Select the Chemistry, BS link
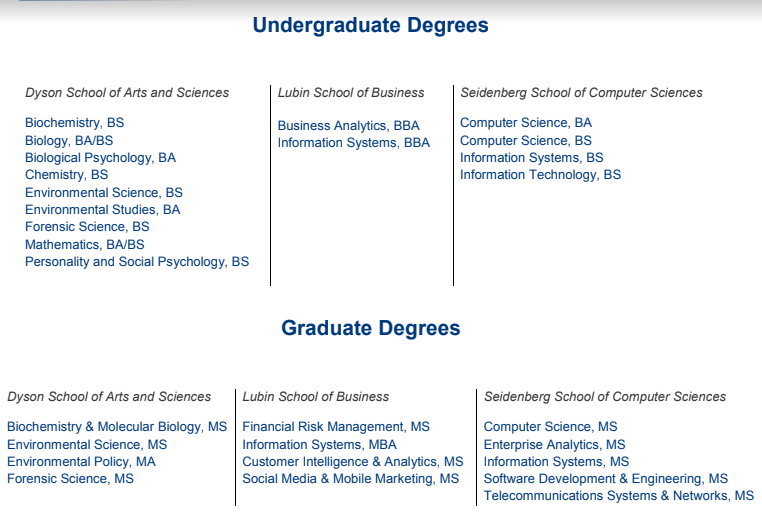Screen dimensions: 762x515 [x=67, y=175]
